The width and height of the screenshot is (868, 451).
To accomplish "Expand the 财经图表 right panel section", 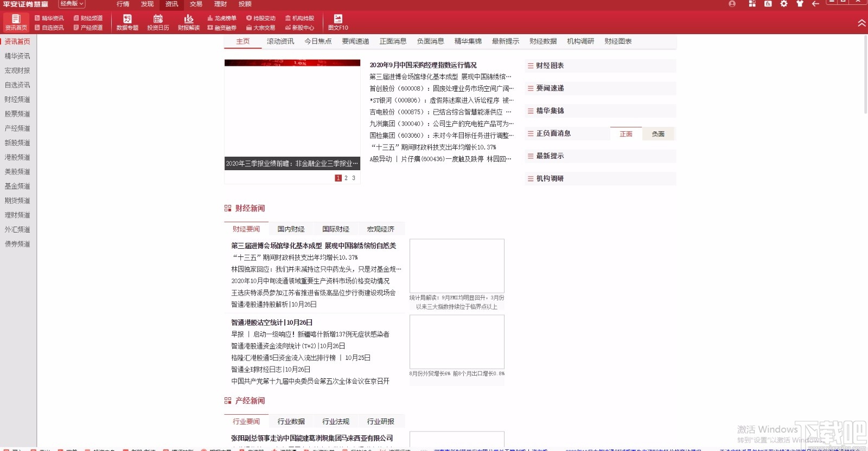I will [x=600, y=66].
